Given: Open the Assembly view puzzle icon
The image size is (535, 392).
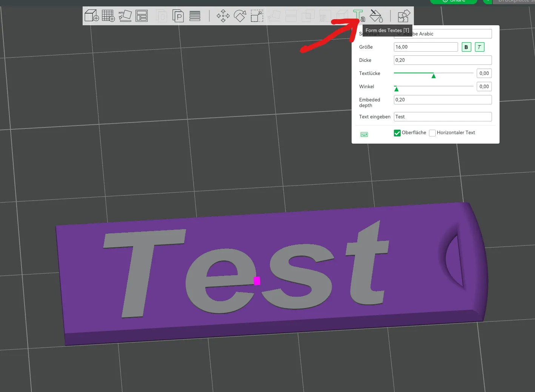Looking at the screenshot, I should (x=404, y=16).
